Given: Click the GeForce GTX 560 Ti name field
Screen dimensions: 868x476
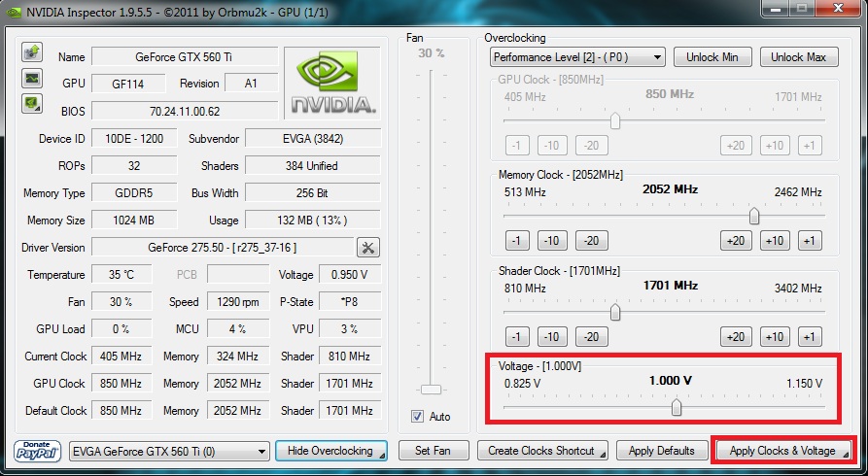Looking at the screenshot, I should click(x=185, y=57).
